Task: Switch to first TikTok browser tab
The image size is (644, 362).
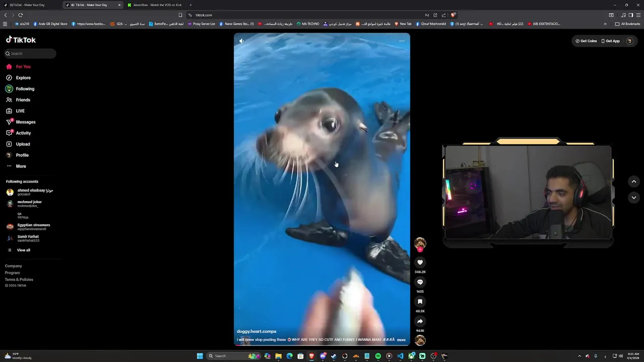Action: coord(30,5)
